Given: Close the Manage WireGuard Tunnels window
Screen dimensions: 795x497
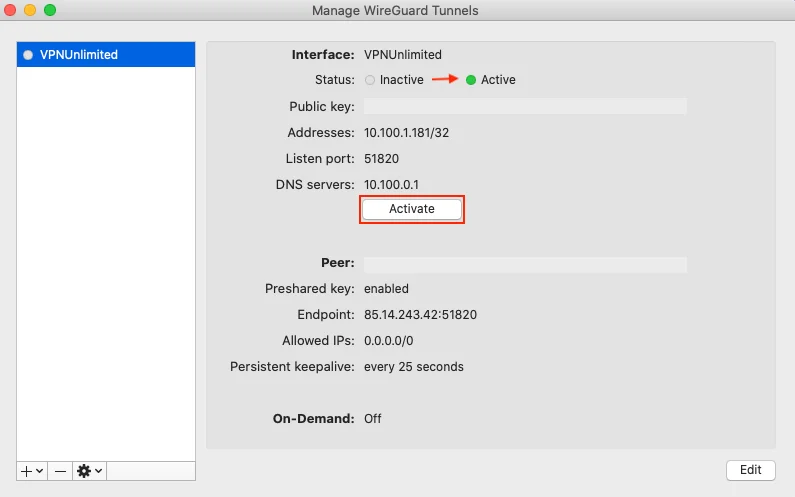Looking at the screenshot, I should (12, 10).
